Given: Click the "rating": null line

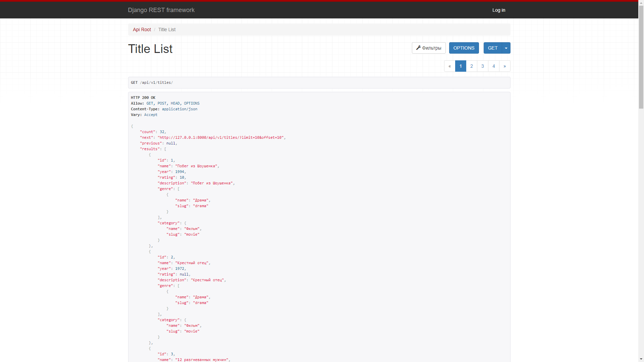Looking at the screenshot, I should coord(174,274).
